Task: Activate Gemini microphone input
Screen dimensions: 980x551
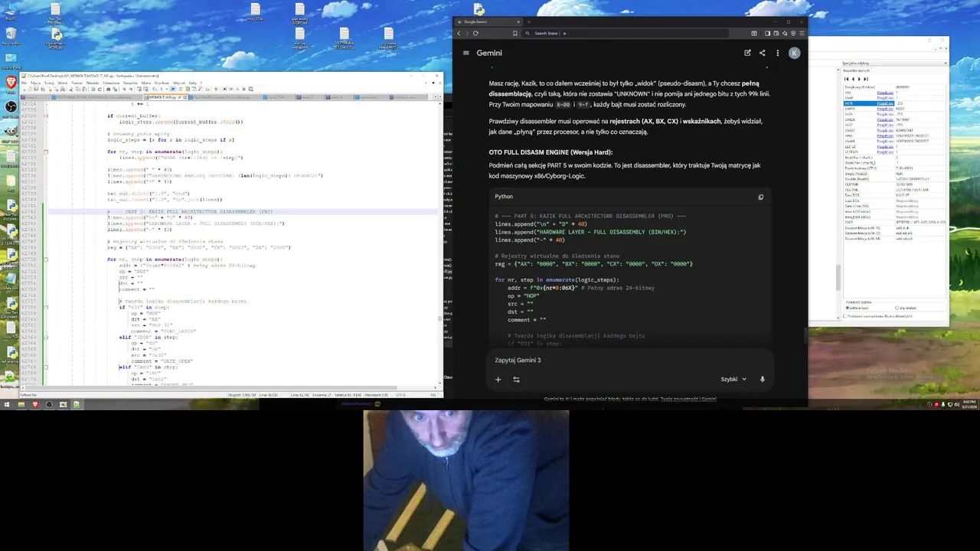Action: point(762,379)
